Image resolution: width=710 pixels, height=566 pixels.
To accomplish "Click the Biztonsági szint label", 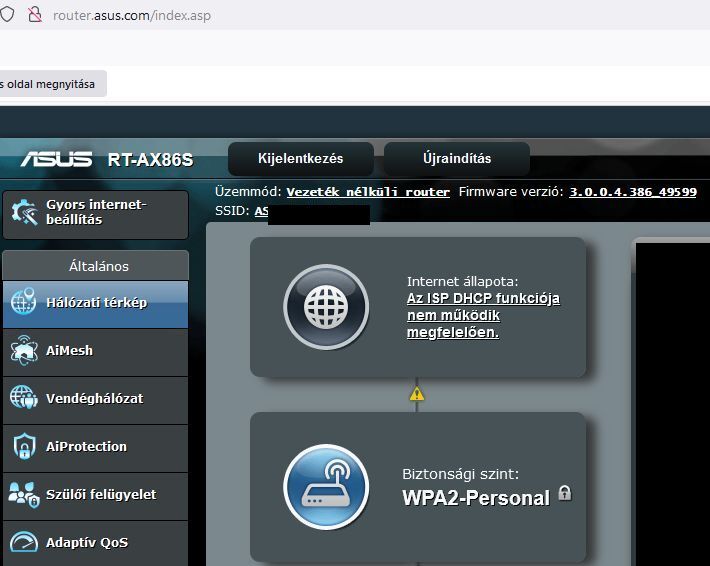I will [461, 474].
